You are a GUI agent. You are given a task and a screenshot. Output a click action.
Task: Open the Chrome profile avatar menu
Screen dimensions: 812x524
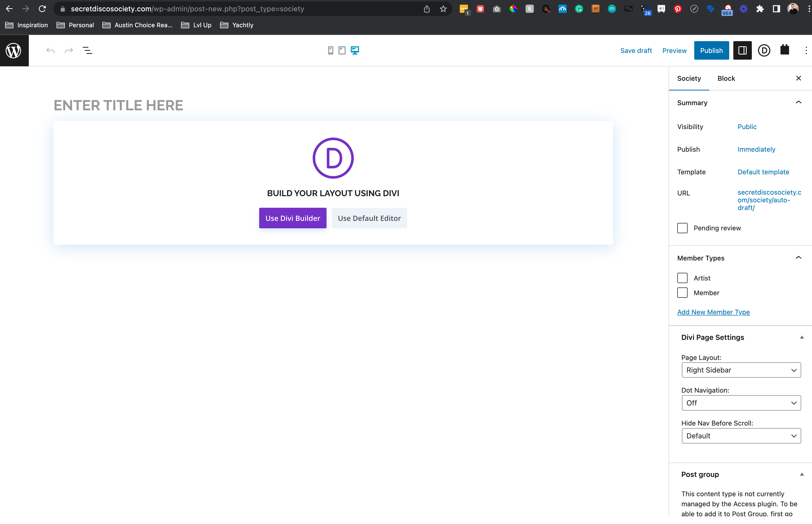793,9
